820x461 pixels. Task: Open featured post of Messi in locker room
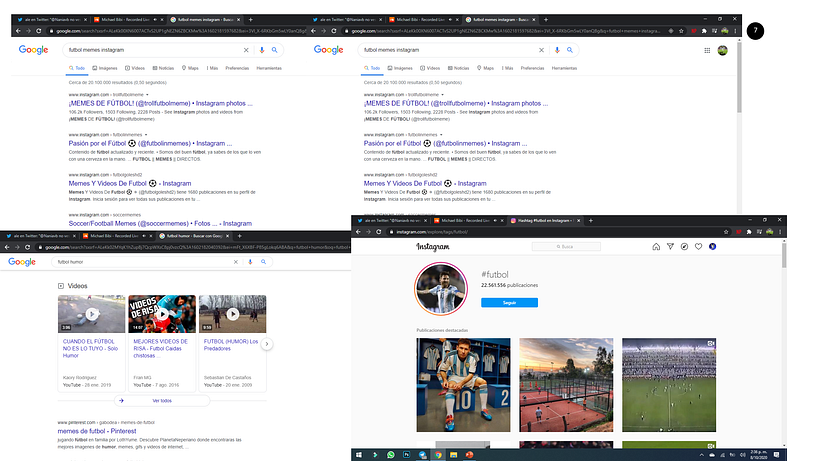[x=463, y=385]
